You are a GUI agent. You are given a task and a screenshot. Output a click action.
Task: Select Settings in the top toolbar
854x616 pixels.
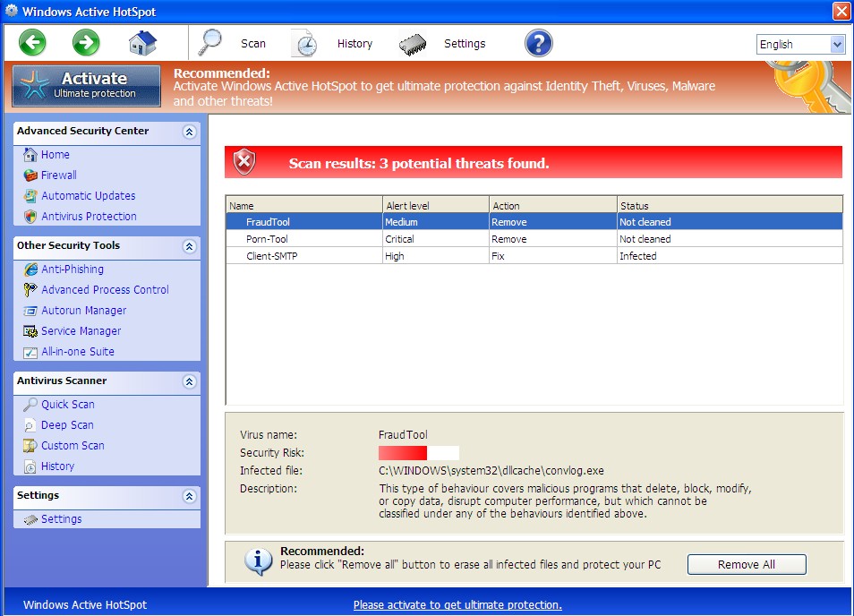click(465, 44)
